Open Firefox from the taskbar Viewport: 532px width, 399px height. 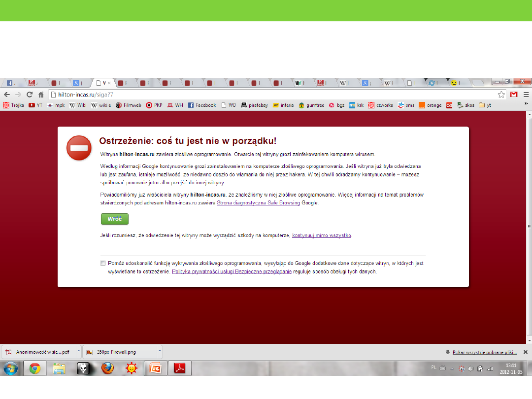(107, 368)
